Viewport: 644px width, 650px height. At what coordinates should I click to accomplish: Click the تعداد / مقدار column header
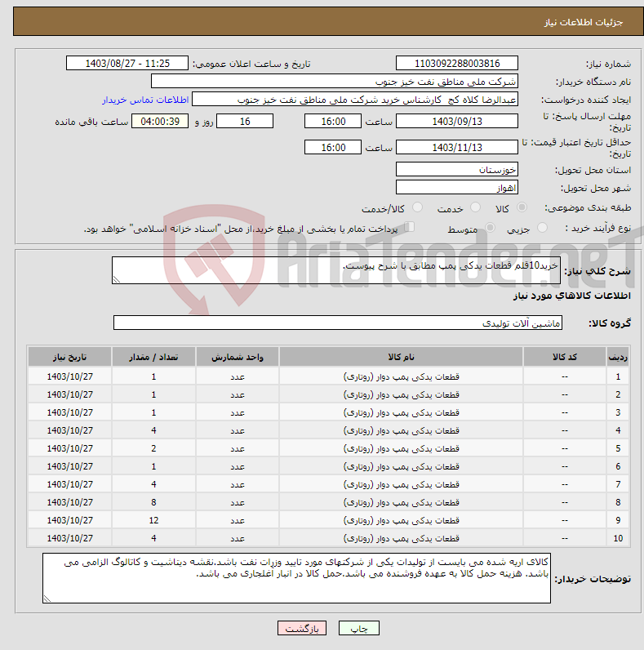[x=153, y=357]
